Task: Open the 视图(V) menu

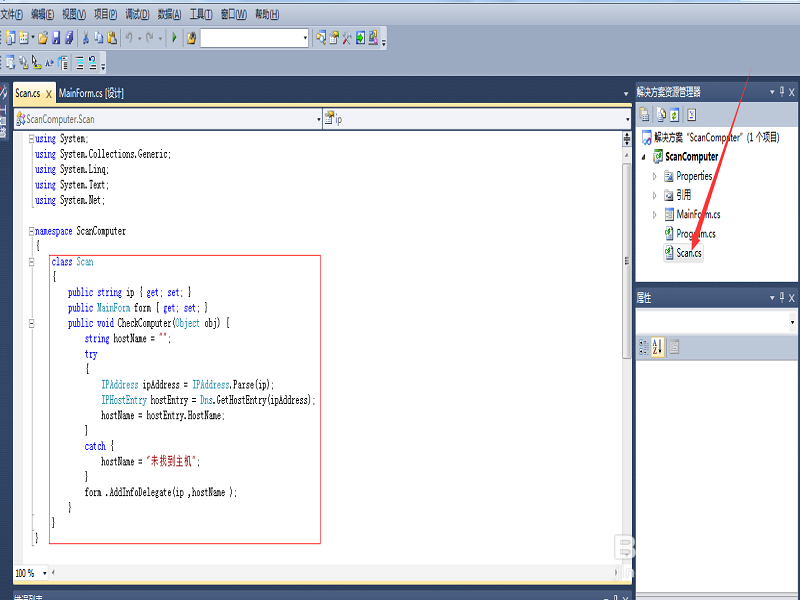Action: (x=74, y=14)
